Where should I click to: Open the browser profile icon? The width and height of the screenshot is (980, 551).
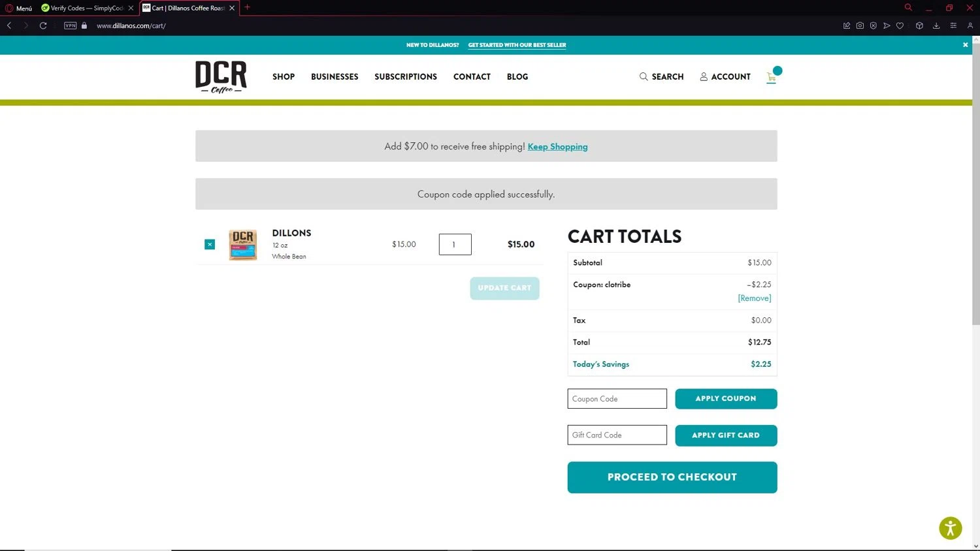click(970, 25)
